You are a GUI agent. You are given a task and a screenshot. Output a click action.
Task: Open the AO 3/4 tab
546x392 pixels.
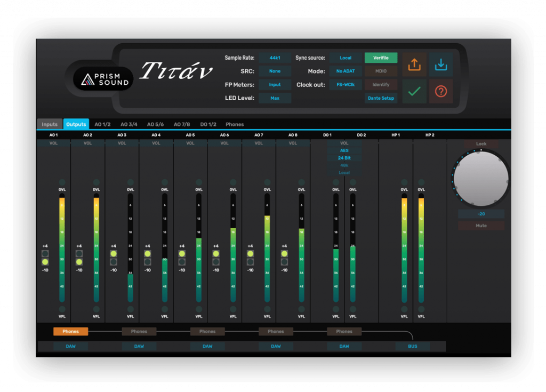(x=128, y=124)
